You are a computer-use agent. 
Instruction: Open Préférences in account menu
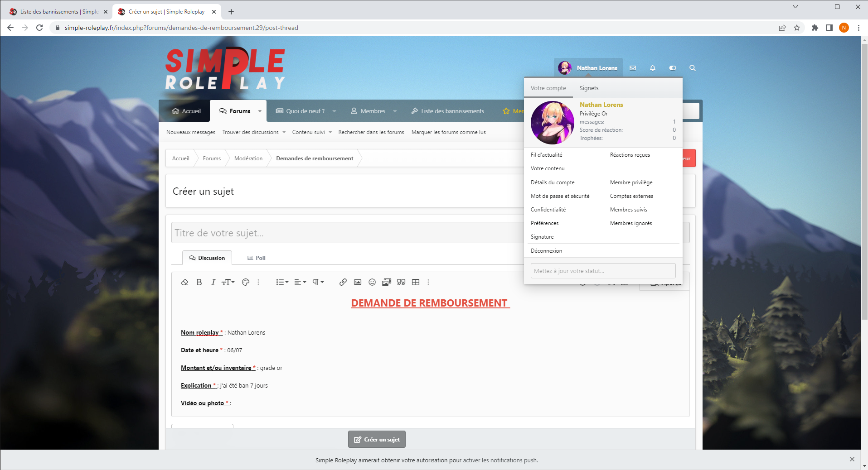tap(544, 223)
